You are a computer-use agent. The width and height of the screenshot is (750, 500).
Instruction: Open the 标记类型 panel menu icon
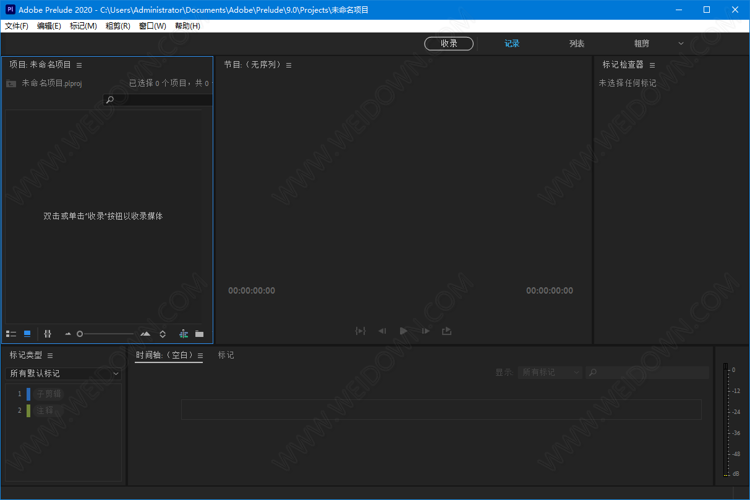[x=50, y=356]
